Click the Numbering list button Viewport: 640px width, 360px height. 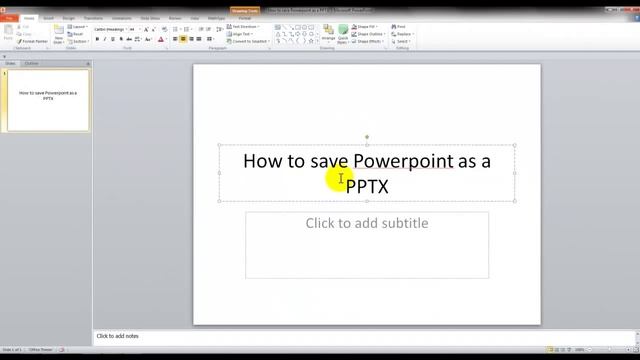coord(187,29)
